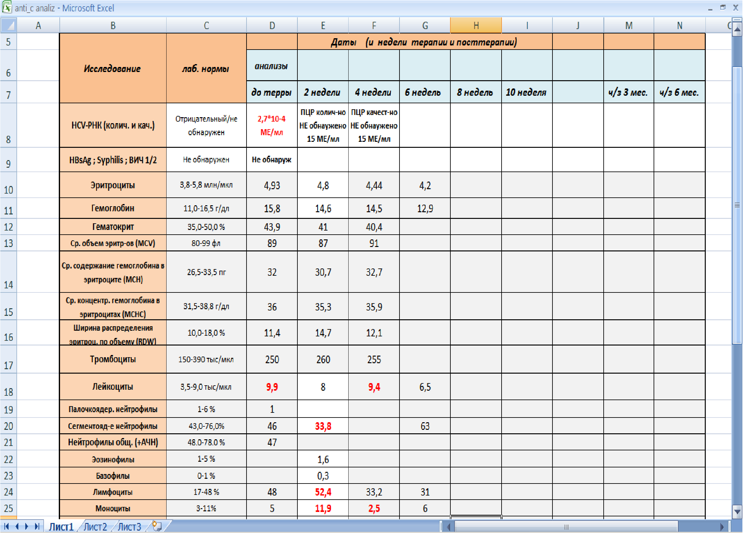Select highlighted column H header

[x=476, y=26]
